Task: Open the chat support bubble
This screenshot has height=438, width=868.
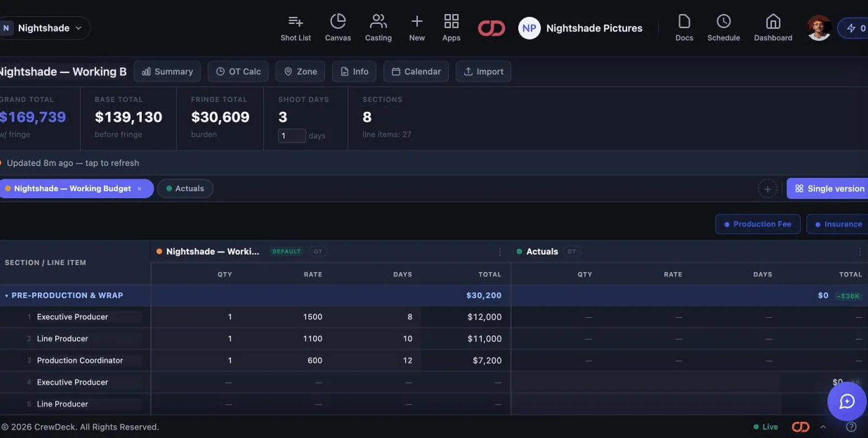Action: 847,402
